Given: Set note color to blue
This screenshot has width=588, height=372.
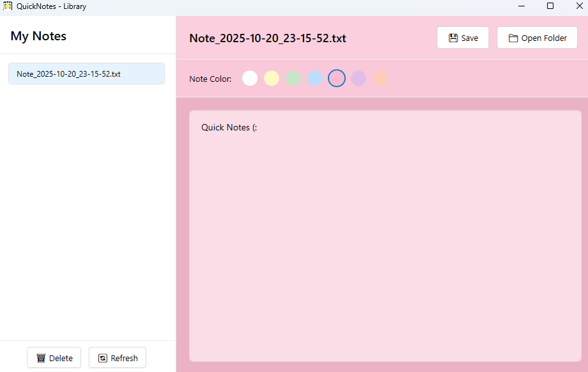Looking at the screenshot, I should pyautogui.click(x=314, y=78).
